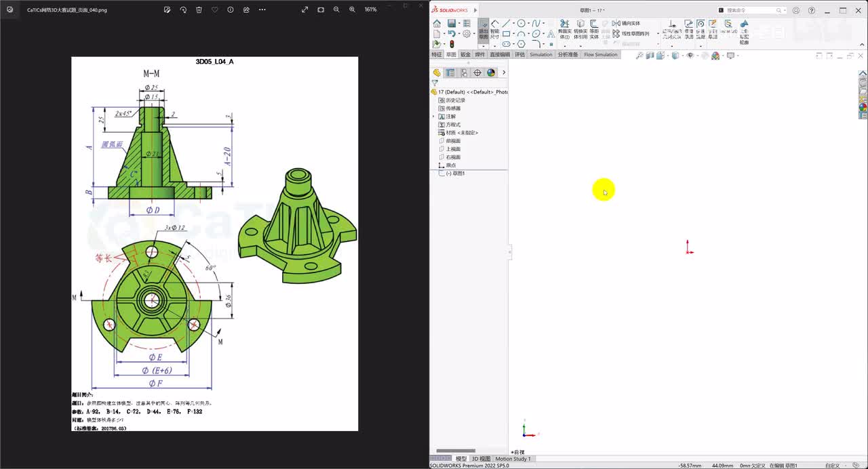Open SolidWorks help question mark
Image resolution: width=868 pixels, height=469 pixels.
pyautogui.click(x=812, y=10)
